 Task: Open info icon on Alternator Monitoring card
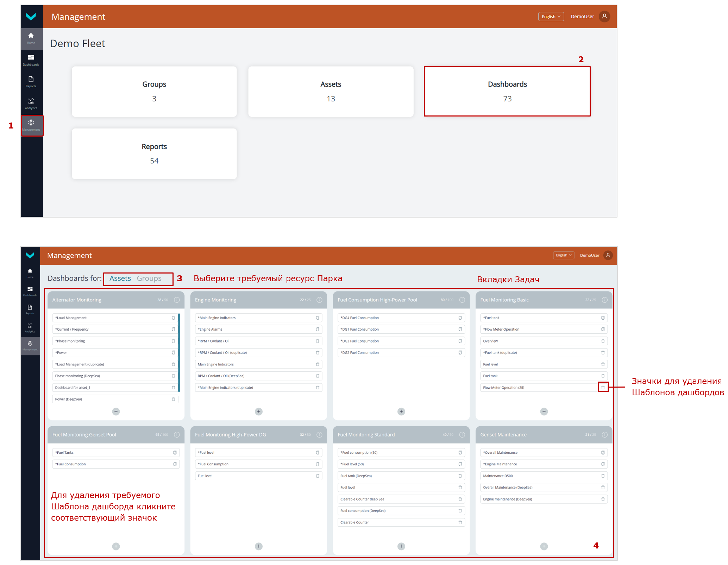pos(177,300)
